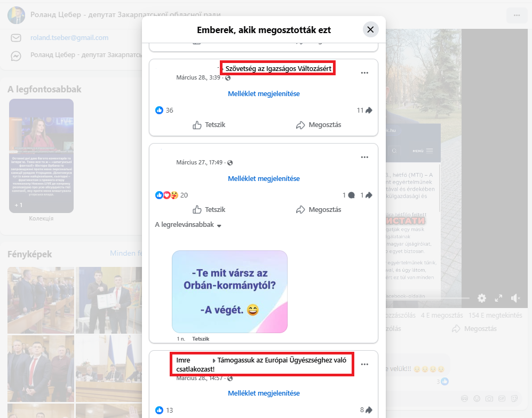Image resolution: width=532 pixels, height=418 pixels.
Task: Share the post dated Március 28., 3:39
Action: [318, 125]
